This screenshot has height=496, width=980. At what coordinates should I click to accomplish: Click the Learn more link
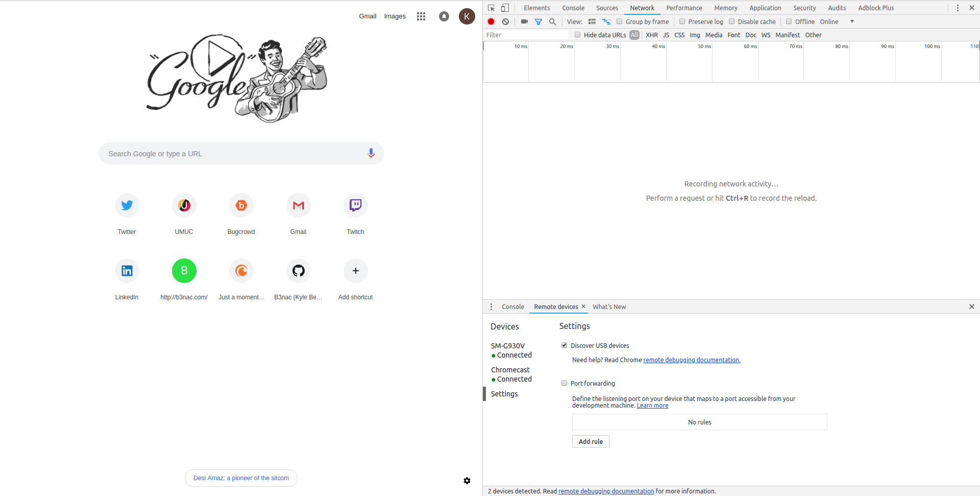(x=652, y=406)
